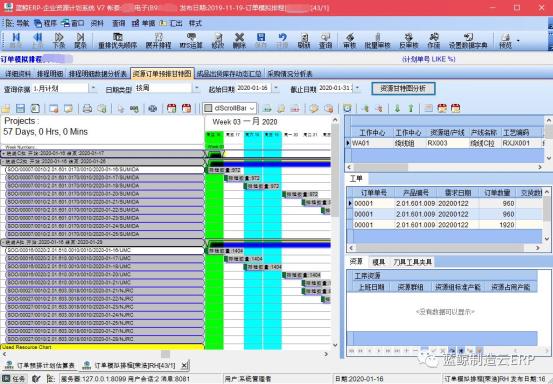Select the 模具 sub-tab

pyautogui.click(x=378, y=262)
